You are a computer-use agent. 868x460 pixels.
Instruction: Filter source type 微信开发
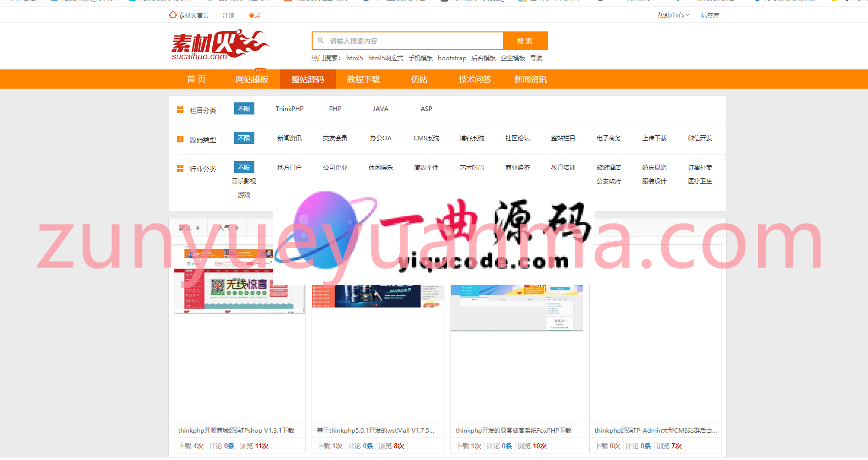coord(700,138)
